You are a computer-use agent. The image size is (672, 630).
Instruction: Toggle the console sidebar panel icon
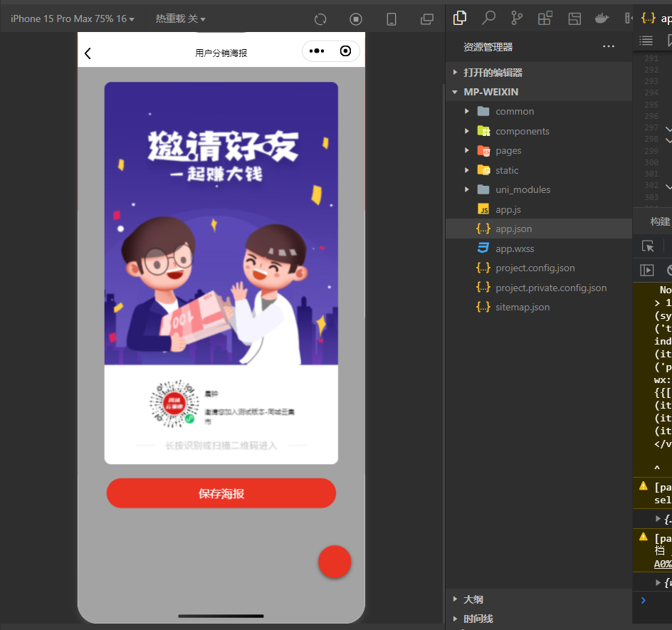[646, 270]
